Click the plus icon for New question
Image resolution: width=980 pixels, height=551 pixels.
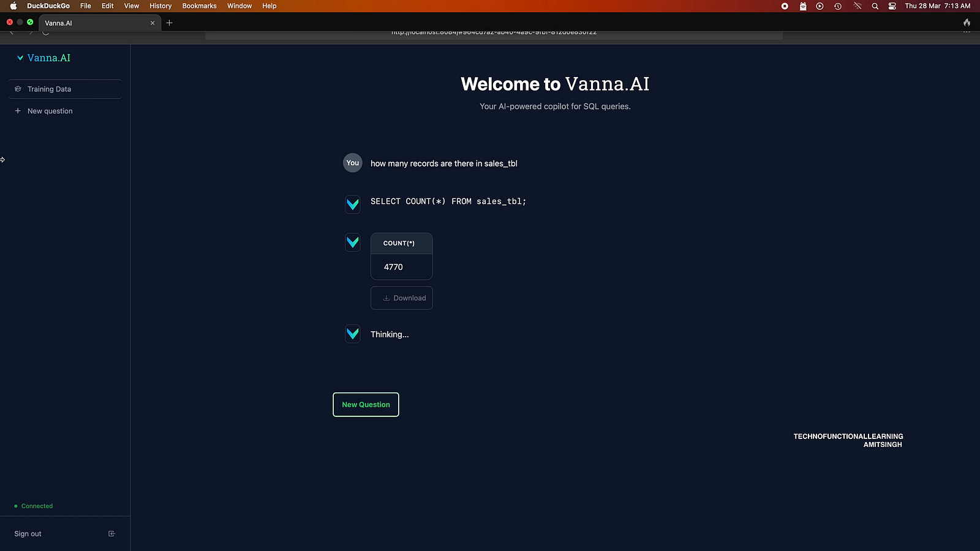(18, 111)
